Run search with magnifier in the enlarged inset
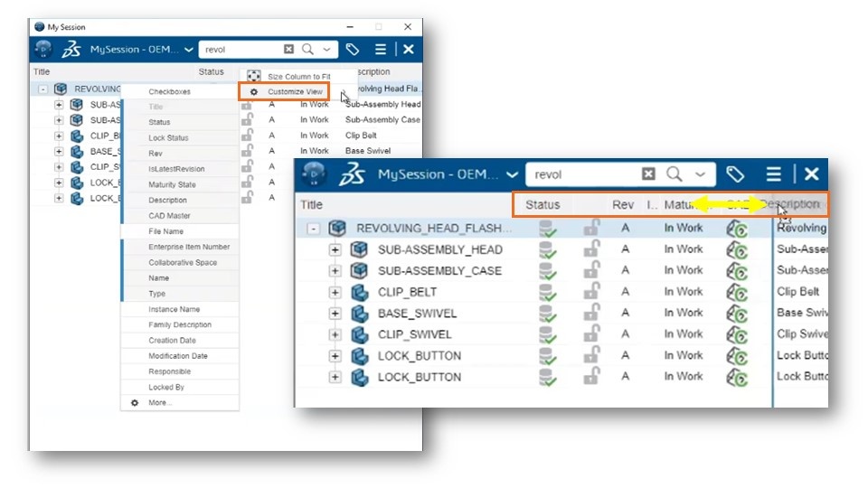868x488 pixels. pos(675,174)
